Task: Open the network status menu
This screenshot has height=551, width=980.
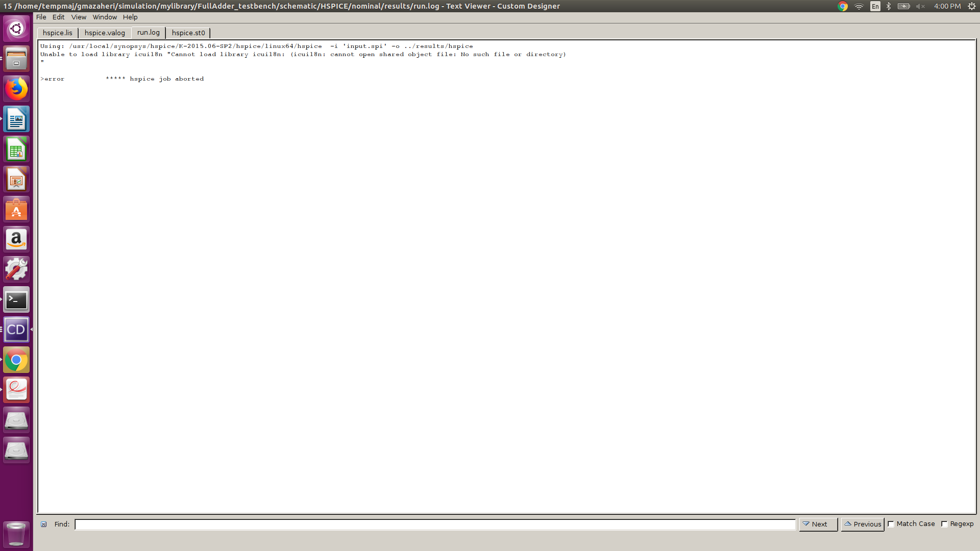Action: 859,6
